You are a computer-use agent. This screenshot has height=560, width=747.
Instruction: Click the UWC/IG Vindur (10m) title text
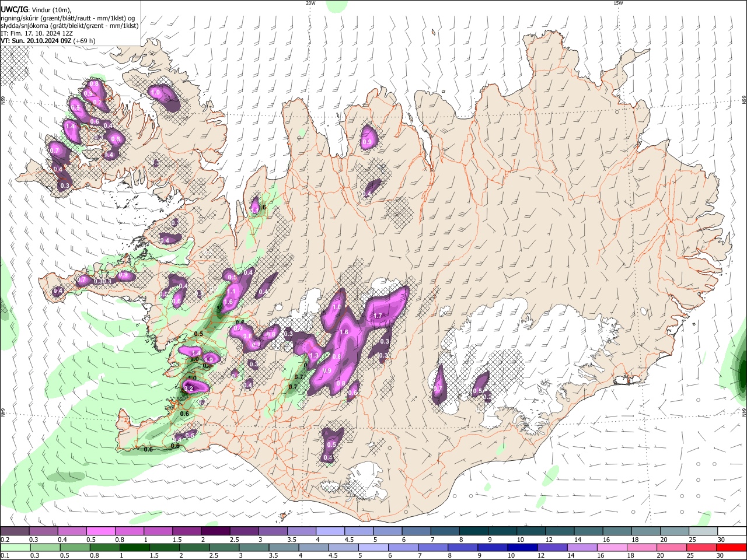[x=36, y=10]
